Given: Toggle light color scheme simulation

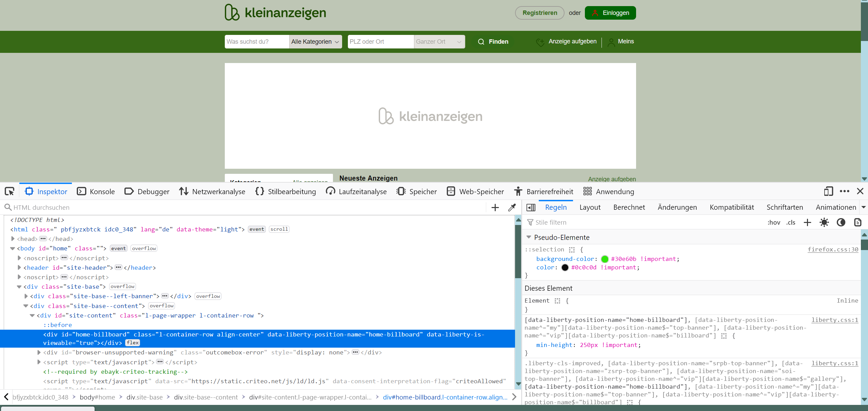Looking at the screenshot, I should coord(824,222).
